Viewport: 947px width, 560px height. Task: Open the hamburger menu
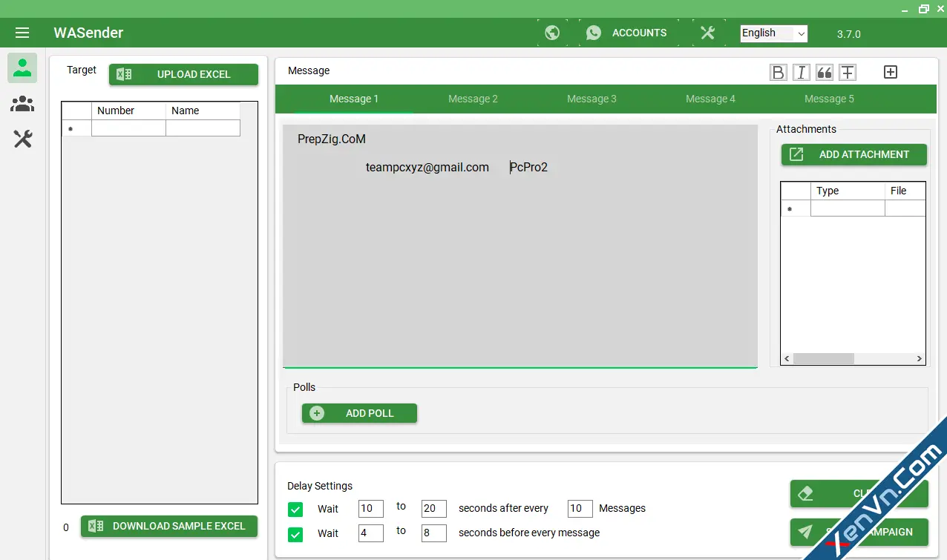(22, 33)
